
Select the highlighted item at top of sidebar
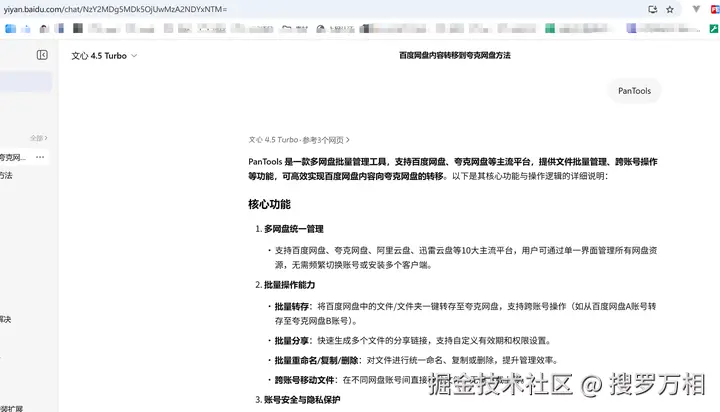point(26,82)
